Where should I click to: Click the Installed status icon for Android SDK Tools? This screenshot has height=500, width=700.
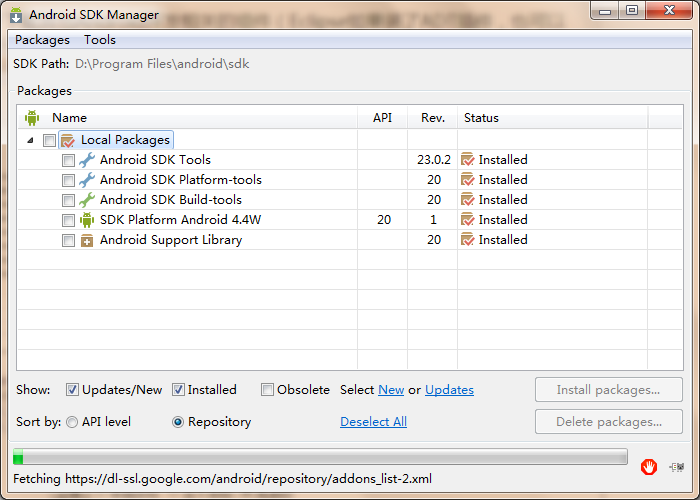[467, 159]
